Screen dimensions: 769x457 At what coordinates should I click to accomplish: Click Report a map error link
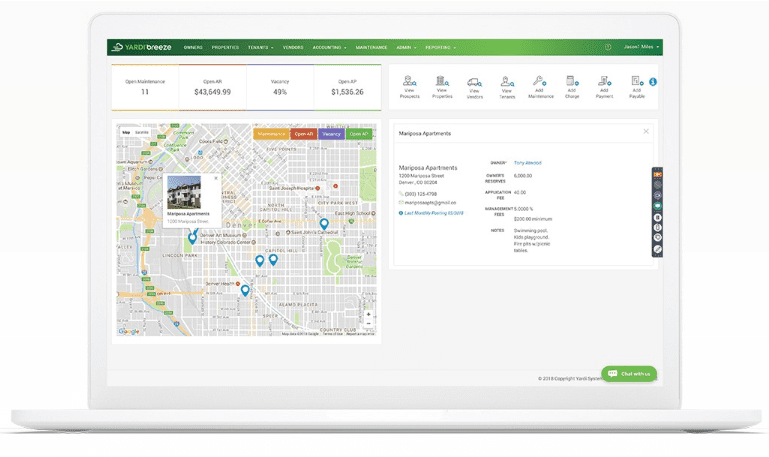point(360,334)
